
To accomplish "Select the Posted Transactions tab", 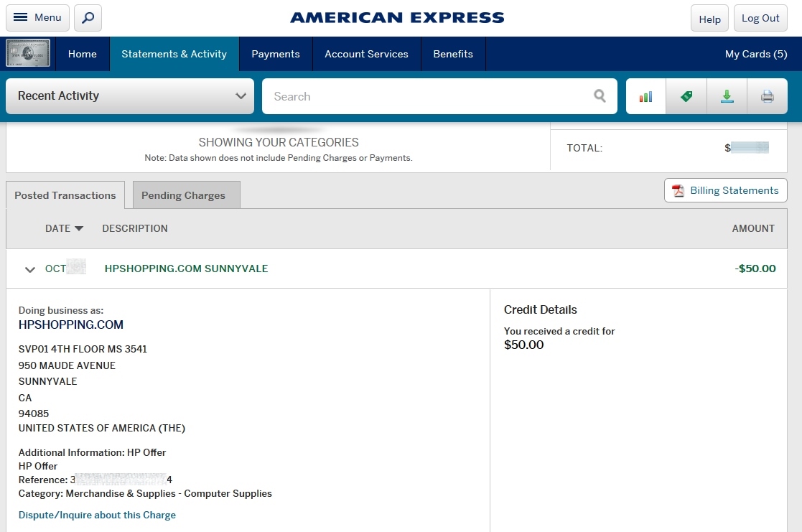I will coord(65,195).
